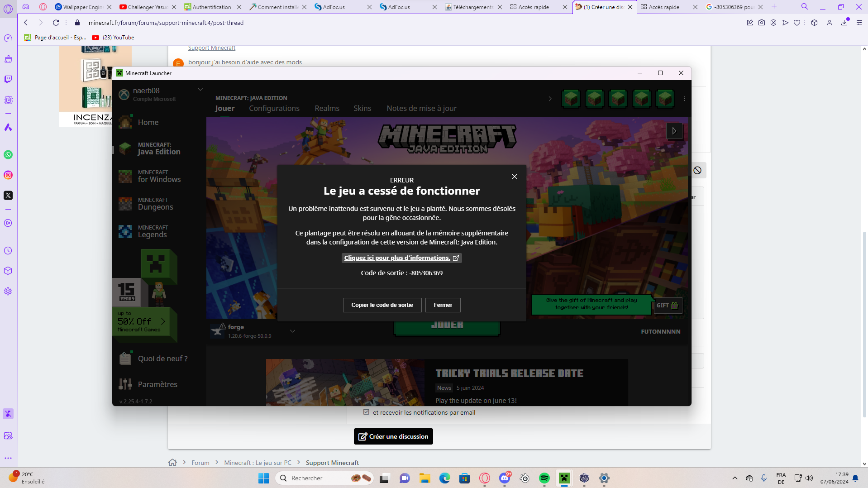The image size is (868, 488).
Task: Click the browser address bar
Action: click(407, 23)
